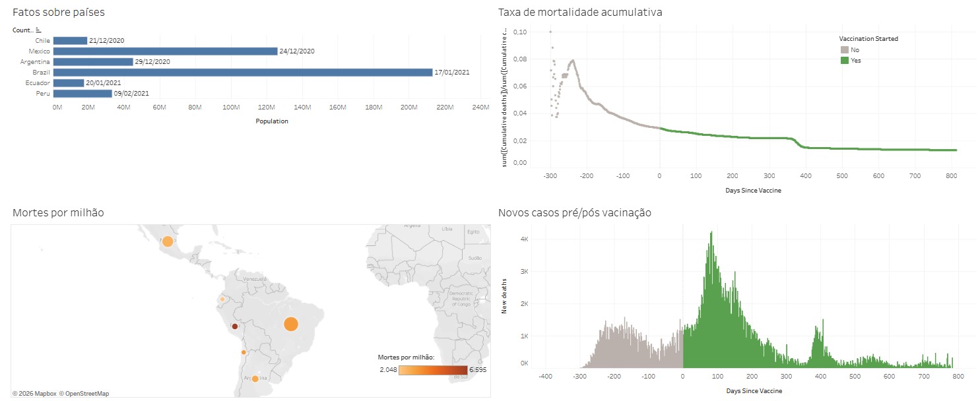Click the 'Taxa de mortalidade acumulativa' title
The image size is (980, 401).
pyautogui.click(x=580, y=13)
